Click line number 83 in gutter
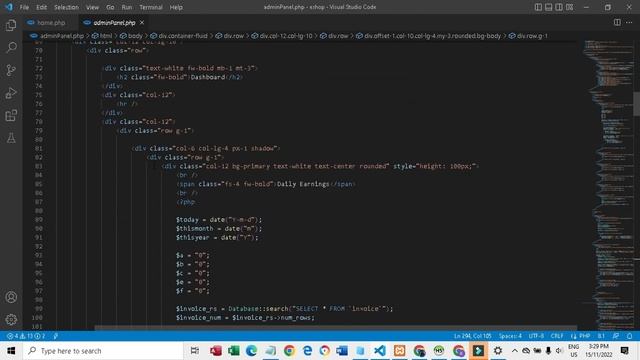Viewport: 640px width, 360px height. click(38, 166)
